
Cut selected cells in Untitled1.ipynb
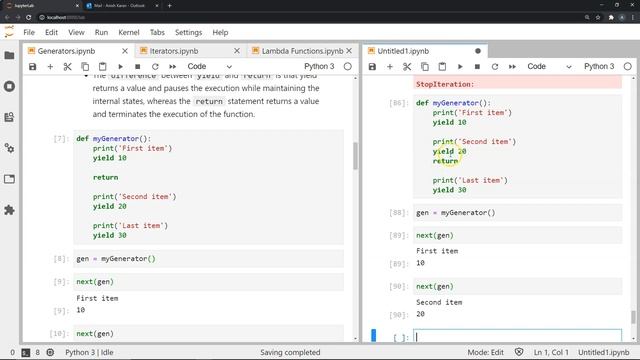[407, 67]
